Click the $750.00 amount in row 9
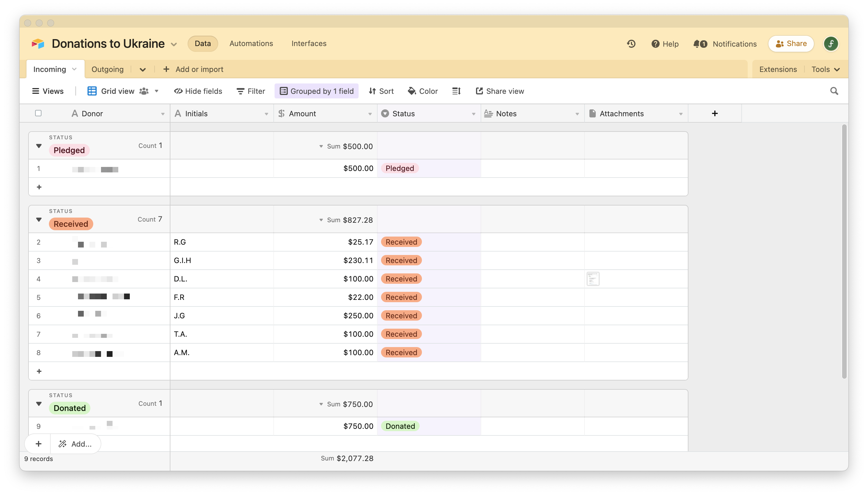Viewport: 868px width, 495px height. click(325, 426)
